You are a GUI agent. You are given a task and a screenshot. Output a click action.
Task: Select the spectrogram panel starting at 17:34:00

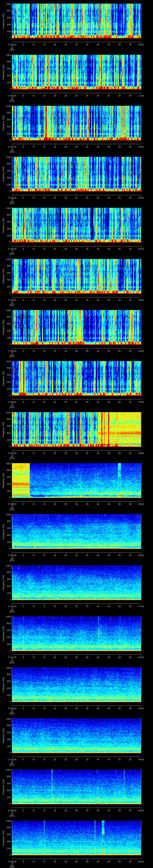pyautogui.click(x=77, y=276)
